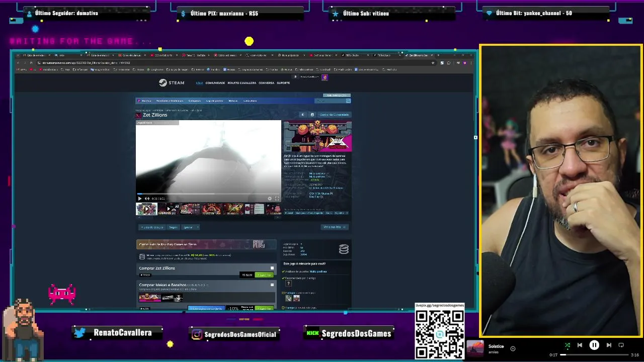Bookmark page with star icon

point(433,63)
